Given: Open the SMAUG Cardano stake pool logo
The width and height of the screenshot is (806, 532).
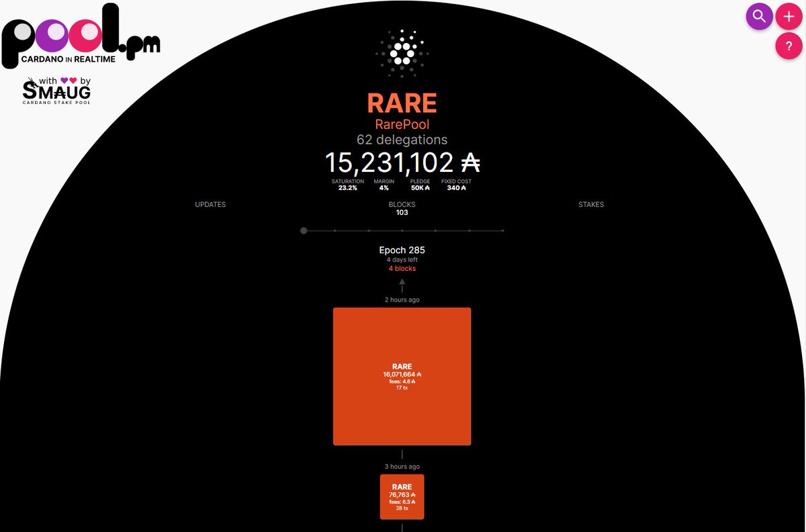Looking at the screenshot, I should tap(57, 91).
